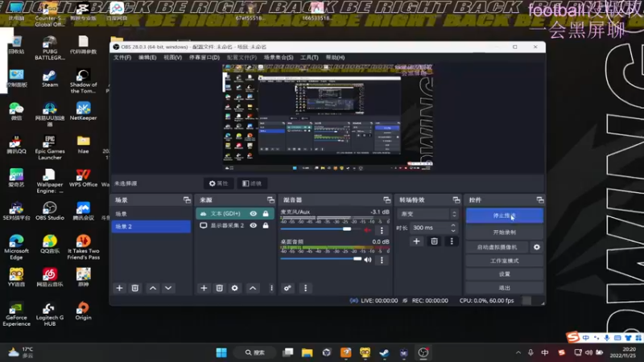This screenshot has width=644, height=362.
Task: Open the 视图(V) menu
Action: [x=172, y=57]
